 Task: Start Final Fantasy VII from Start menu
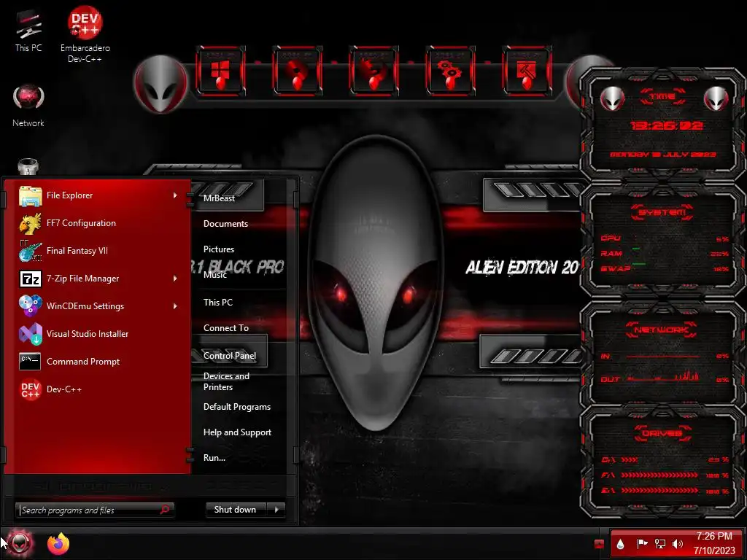pos(98,251)
